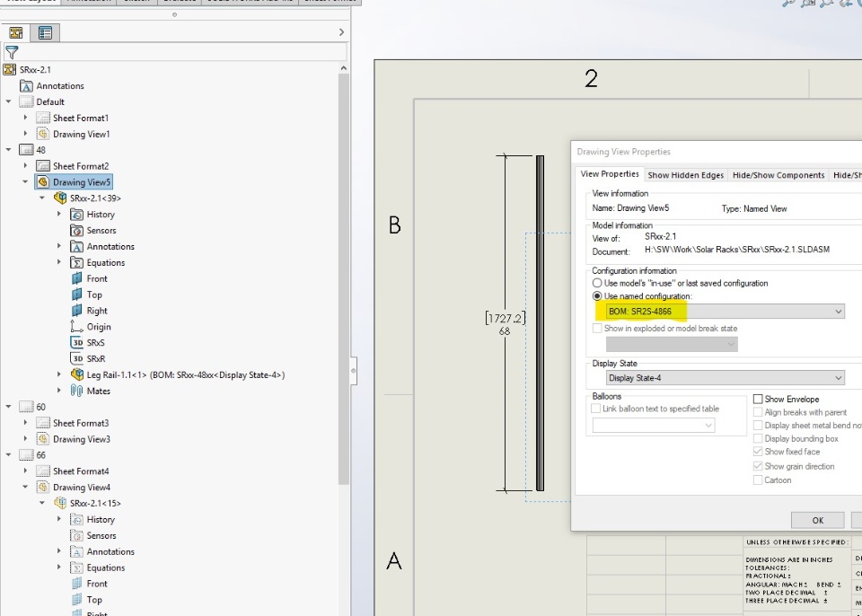
Task: Select the Front plane under SRxx-2.1<39>
Action: coord(97,278)
